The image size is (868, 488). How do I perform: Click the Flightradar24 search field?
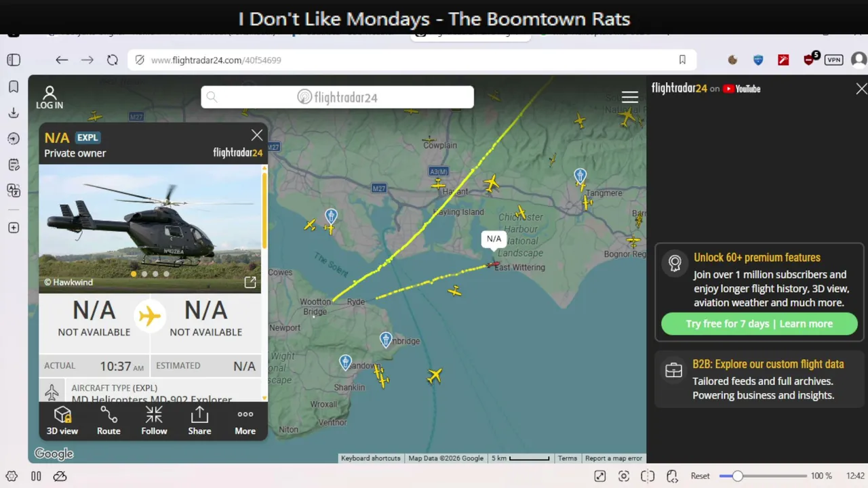coord(337,97)
